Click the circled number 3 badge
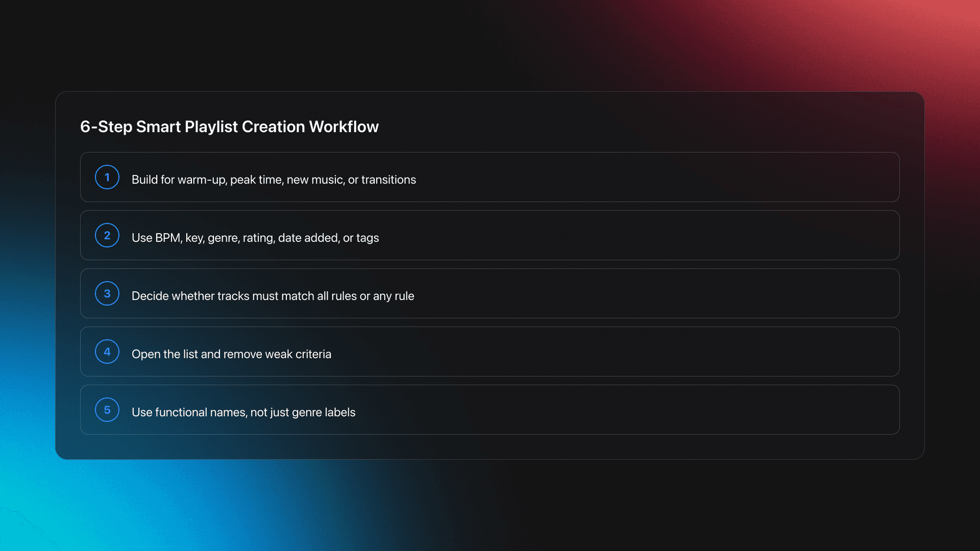The width and height of the screenshot is (980, 551). pos(107,293)
